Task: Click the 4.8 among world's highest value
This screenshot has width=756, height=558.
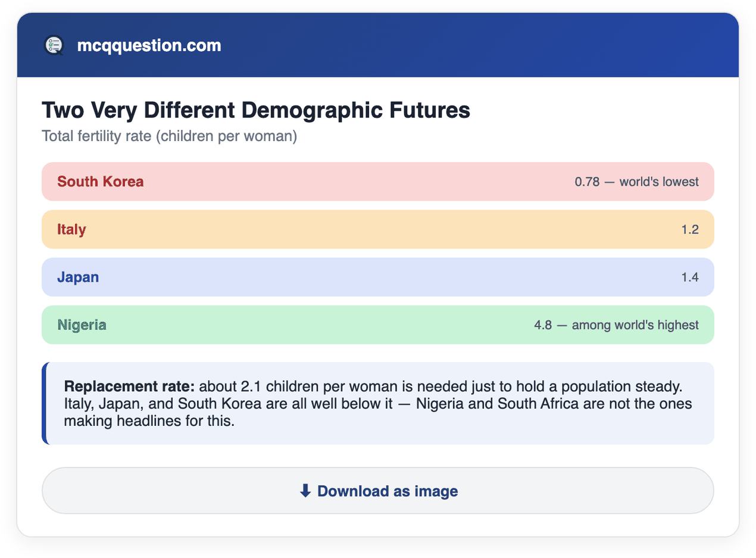Action: [x=617, y=325]
